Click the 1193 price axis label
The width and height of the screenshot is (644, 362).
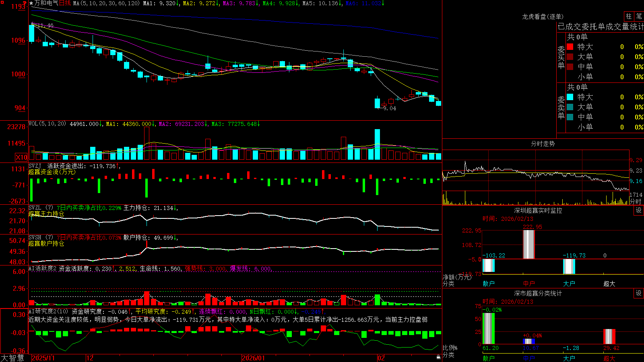tap(19, 6)
